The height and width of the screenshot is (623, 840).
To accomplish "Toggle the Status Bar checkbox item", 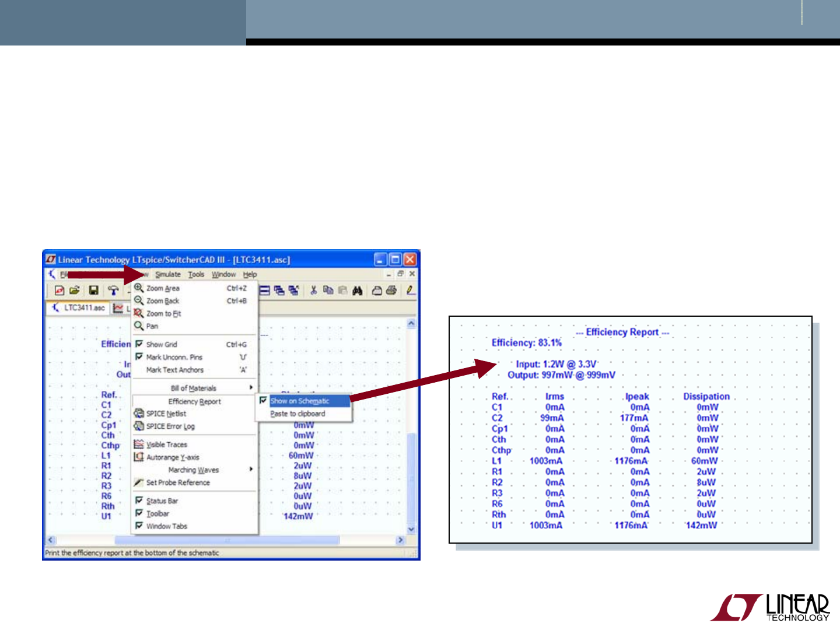I will point(195,501).
